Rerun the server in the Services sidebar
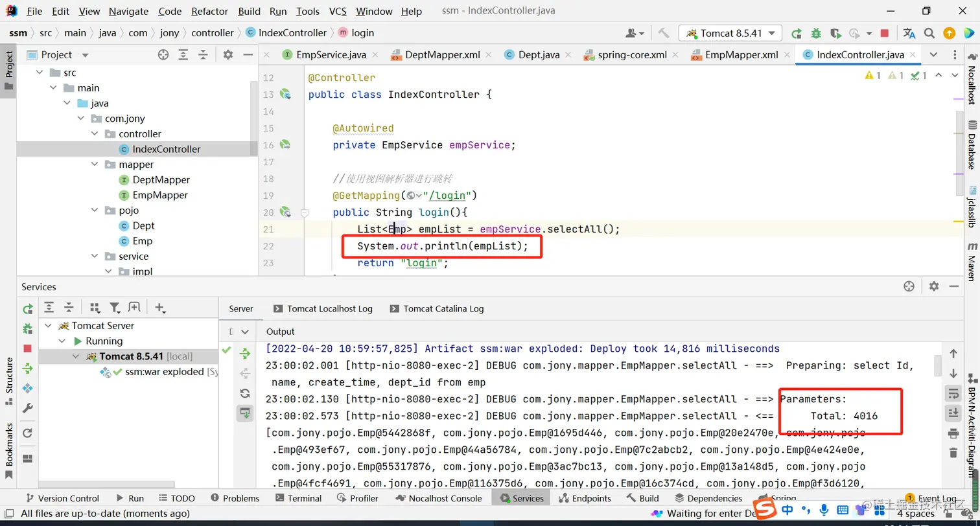 (x=28, y=309)
